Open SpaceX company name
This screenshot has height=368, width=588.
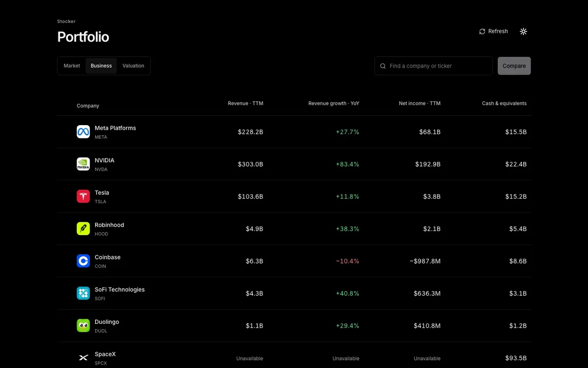point(105,354)
